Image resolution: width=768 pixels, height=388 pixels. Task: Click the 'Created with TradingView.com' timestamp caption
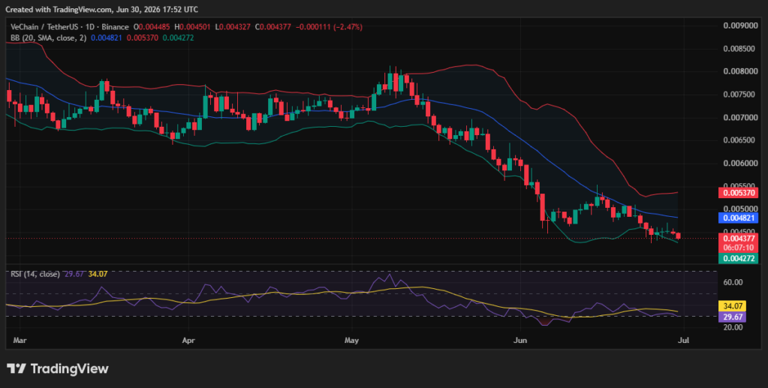coord(102,9)
